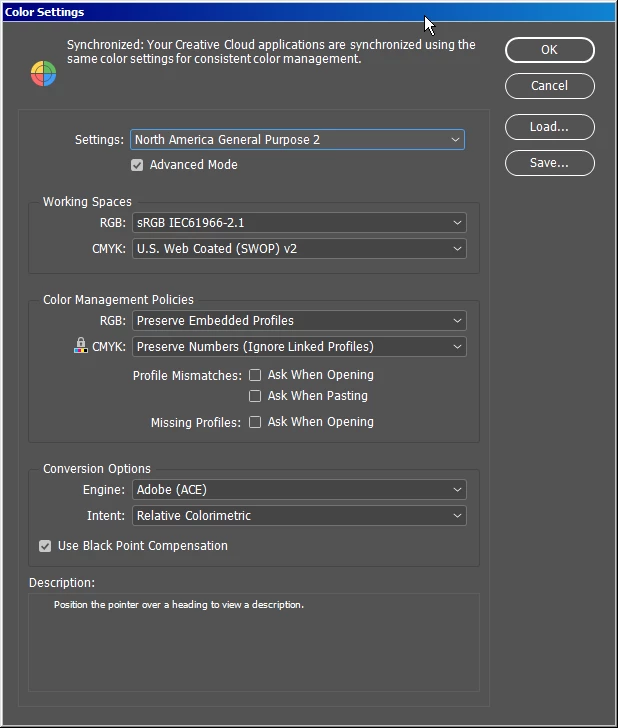Open CMYK color management policy dropdown

(x=299, y=347)
